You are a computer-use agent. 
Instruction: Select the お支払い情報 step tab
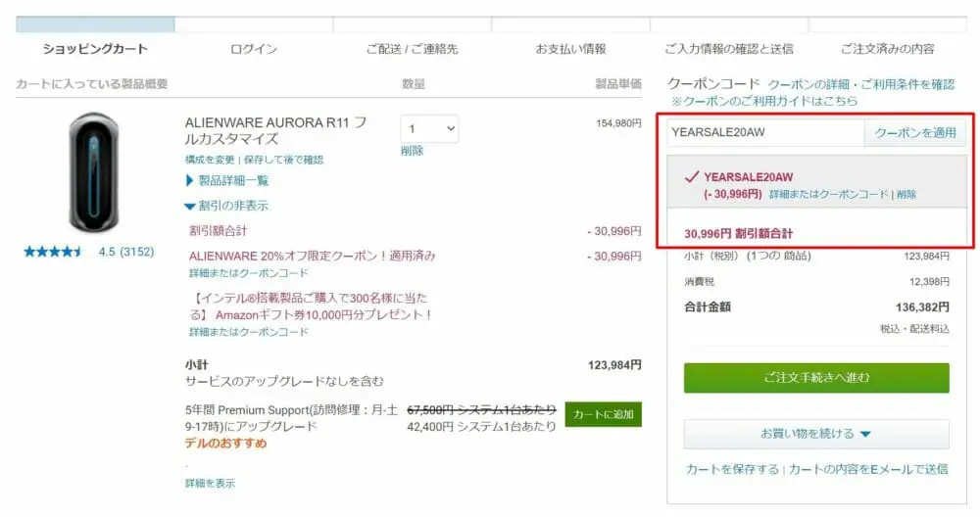tap(570, 49)
